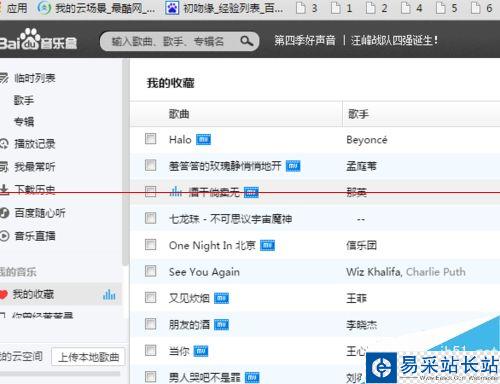Open 专辑 in the sidebar
This screenshot has height=384, width=500.
(x=24, y=121)
